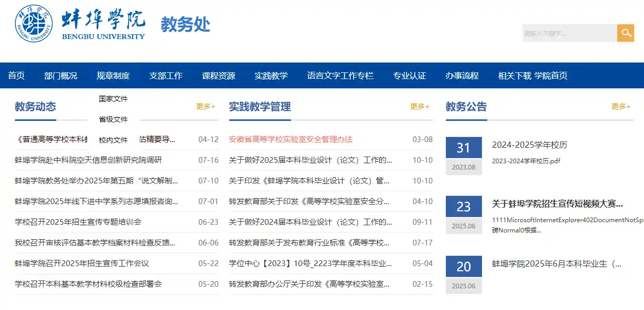The height and width of the screenshot is (310, 644).
Task: Expand 更多+ beside 教务动态
Action: (205, 106)
